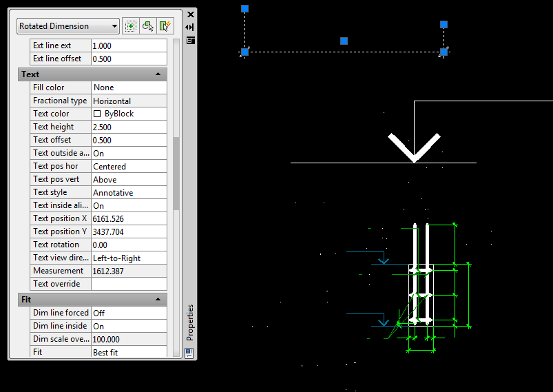Select the Dim line forced label
This screenshot has width=553, height=392.
pyautogui.click(x=60, y=313)
